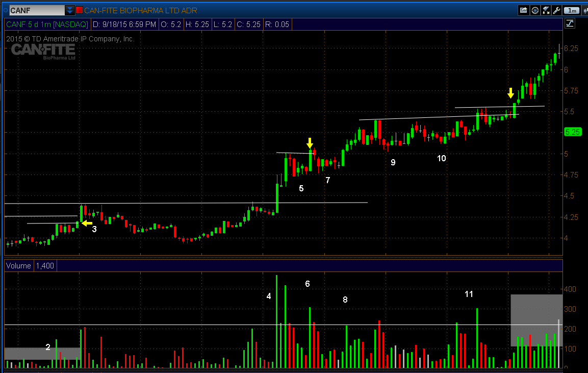588x373 pixels.
Task: Click the C: 5.25 close value
Action: pos(248,24)
